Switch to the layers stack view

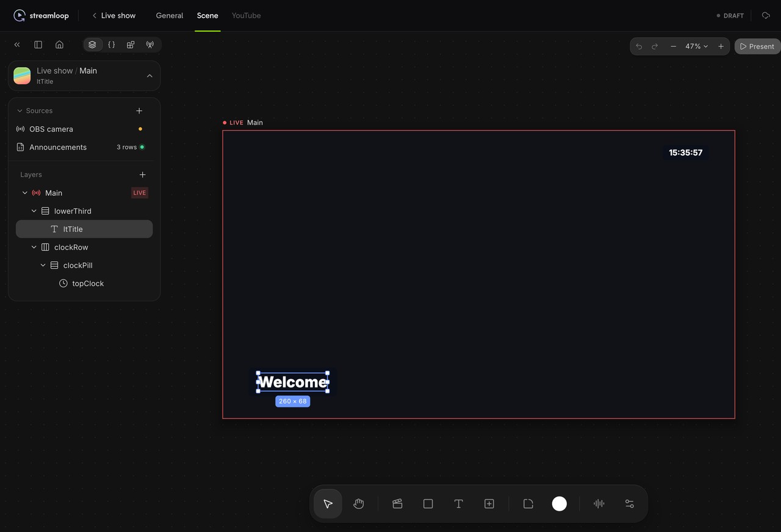click(92, 45)
